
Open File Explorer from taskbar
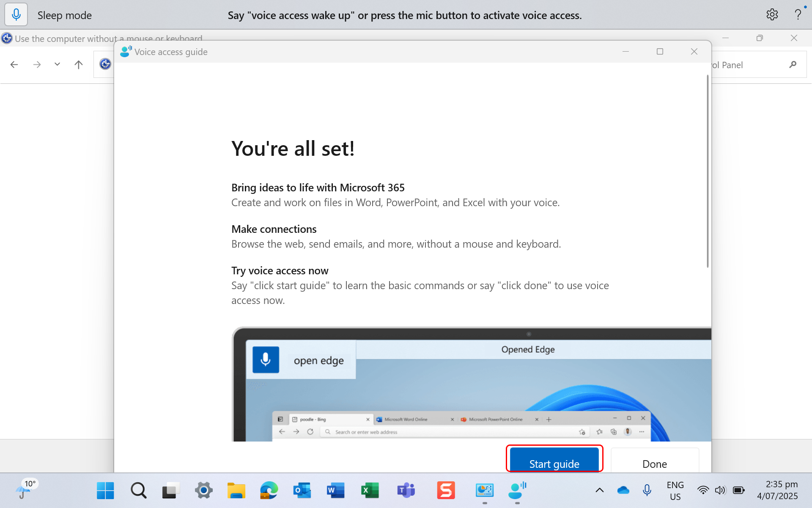(x=236, y=491)
